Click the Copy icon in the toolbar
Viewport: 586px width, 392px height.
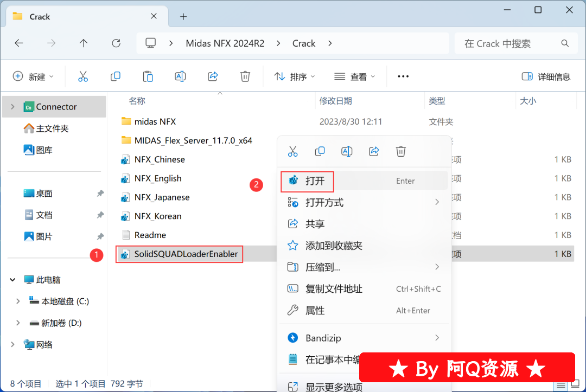pyautogui.click(x=116, y=76)
